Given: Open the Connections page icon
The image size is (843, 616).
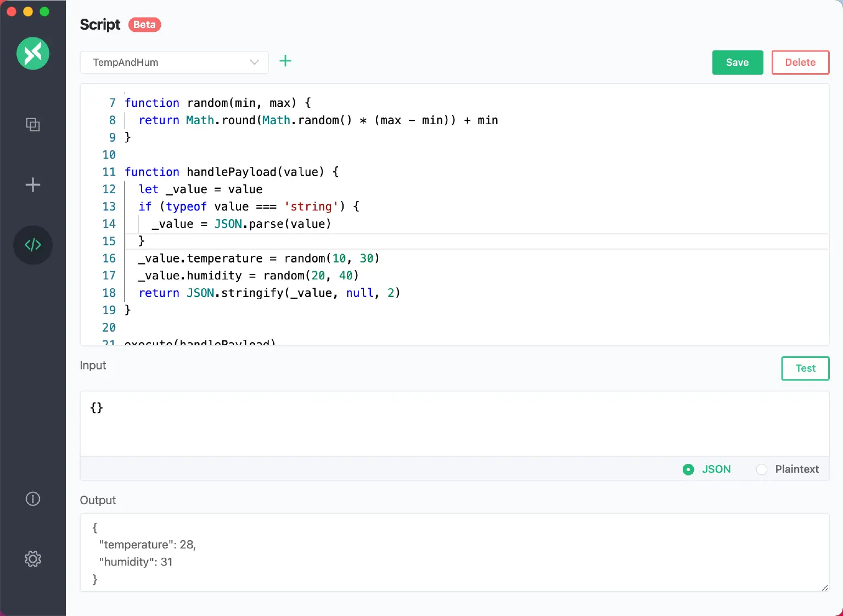Looking at the screenshot, I should pos(33,125).
